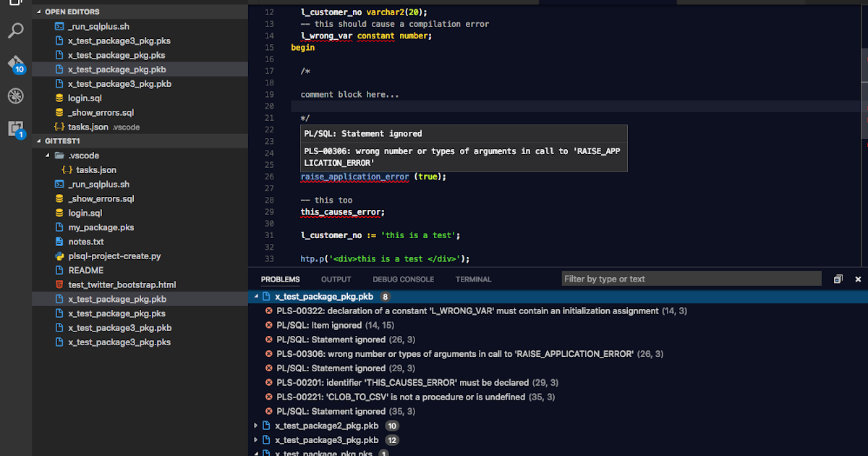
Task: Click raise_application_error (true) code line
Action: 373,177
